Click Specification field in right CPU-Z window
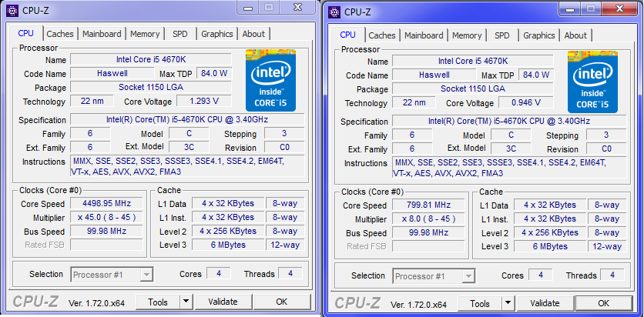The image size is (644, 317). 509,122
